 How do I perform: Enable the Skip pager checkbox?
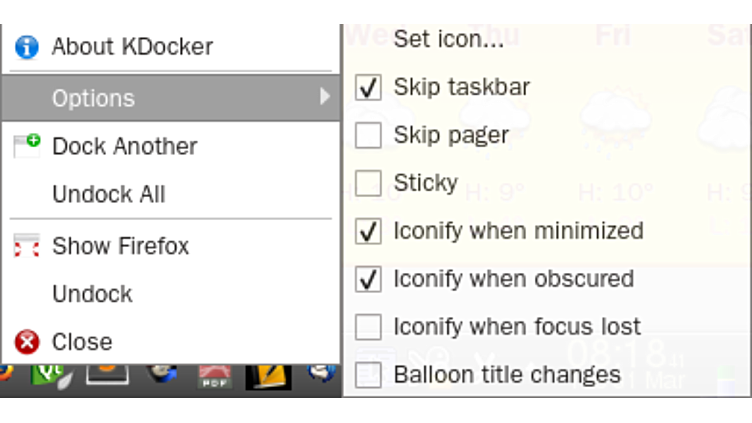(x=369, y=135)
